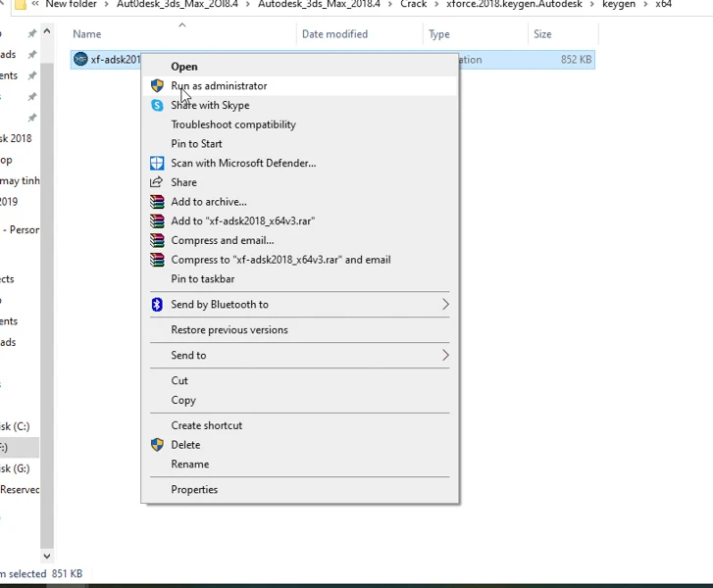Viewport: 713px width, 588px height.
Task: Expand arrow for Send by Bluetooth to
Action: coord(445,304)
